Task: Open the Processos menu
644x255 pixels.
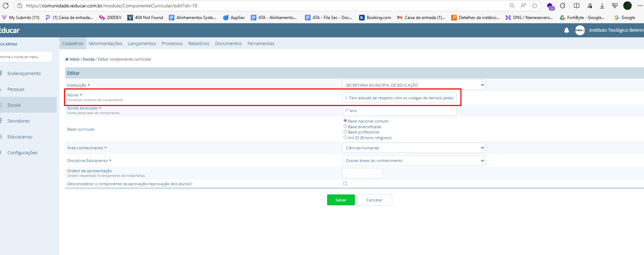Action: click(172, 43)
